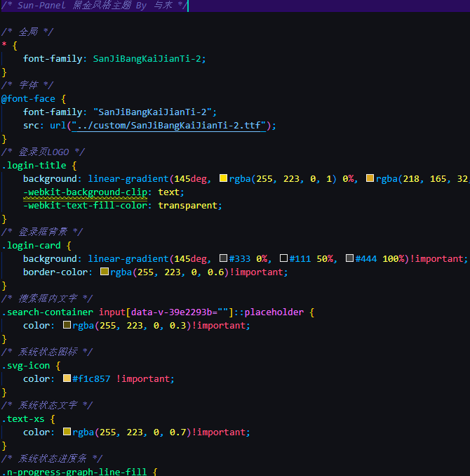The image size is (470, 476).
Task: Click the ::placeholder pseudo-element
Action: (269, 312)
